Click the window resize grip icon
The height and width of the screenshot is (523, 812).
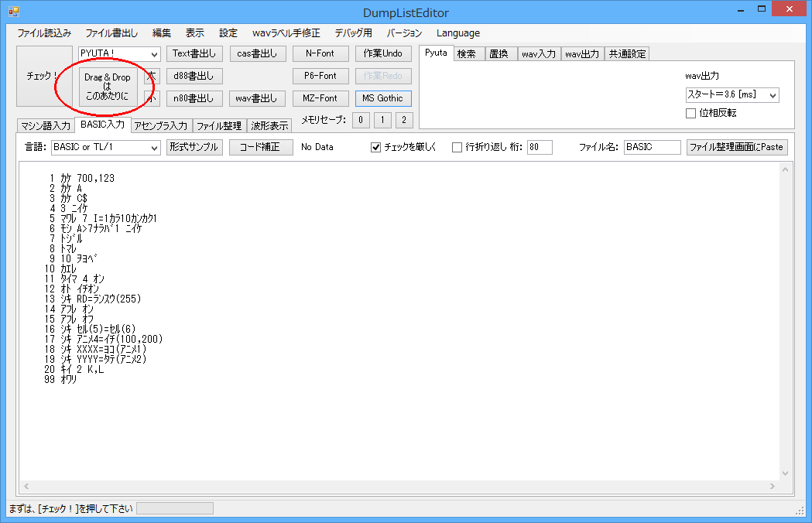[x=800, y=511]
